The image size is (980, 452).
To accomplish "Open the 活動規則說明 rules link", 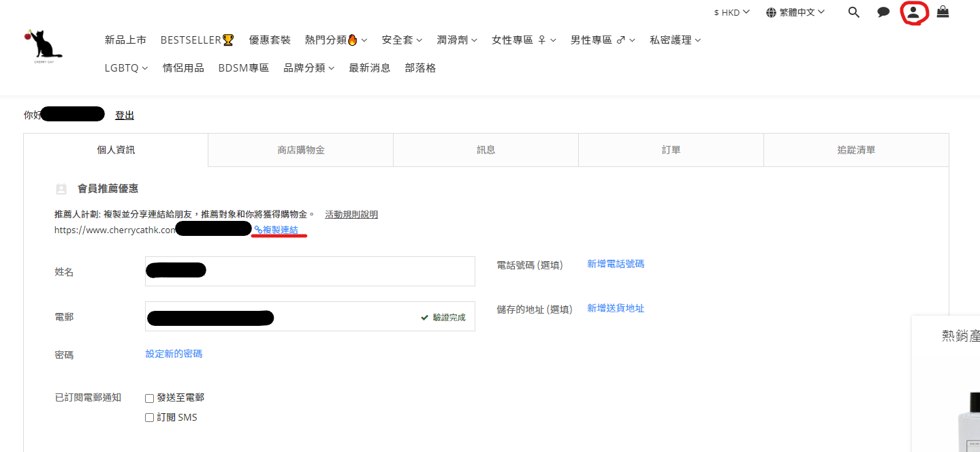I will [351, 215].
